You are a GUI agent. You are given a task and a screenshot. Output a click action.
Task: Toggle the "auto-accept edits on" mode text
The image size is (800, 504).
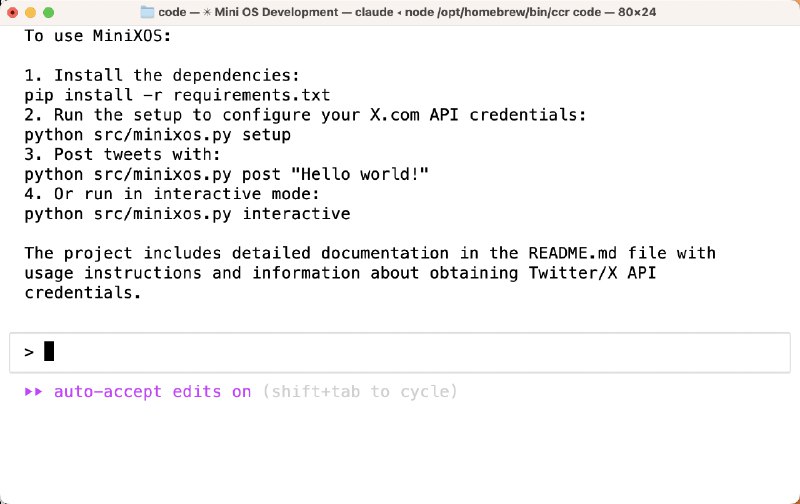tap(153, 392)
